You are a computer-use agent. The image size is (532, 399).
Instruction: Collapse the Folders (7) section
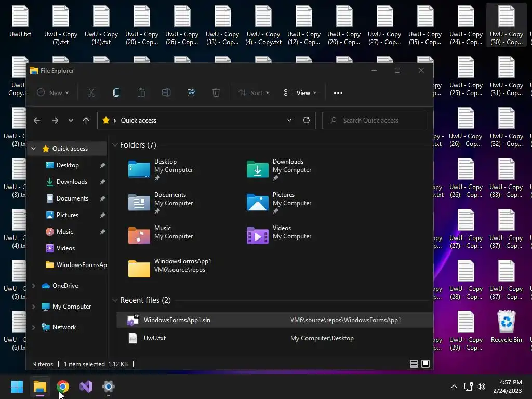pyautogui.click(x=115, y=145)
